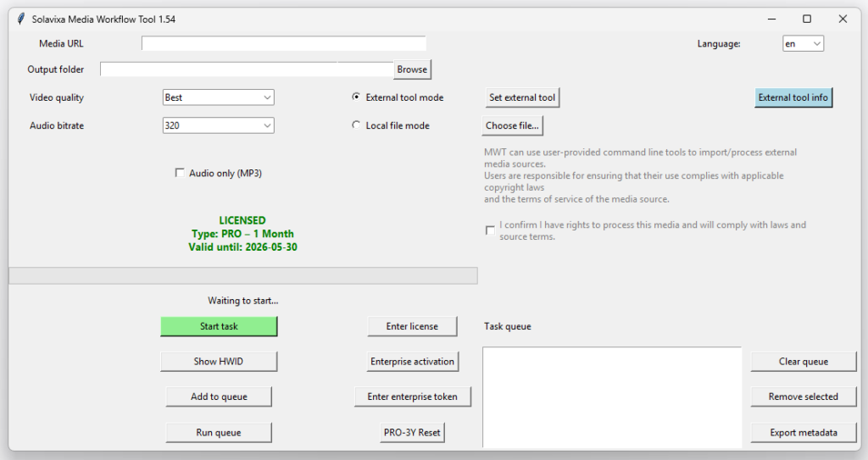Click the 'Waiting to start...' status text
The image size is (868, 460).
pos(243,301)
